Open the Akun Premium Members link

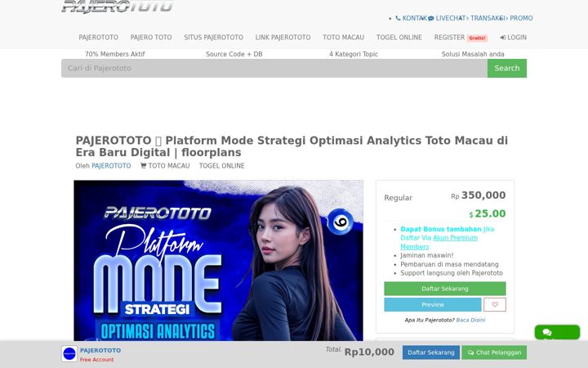coord(439,242)
